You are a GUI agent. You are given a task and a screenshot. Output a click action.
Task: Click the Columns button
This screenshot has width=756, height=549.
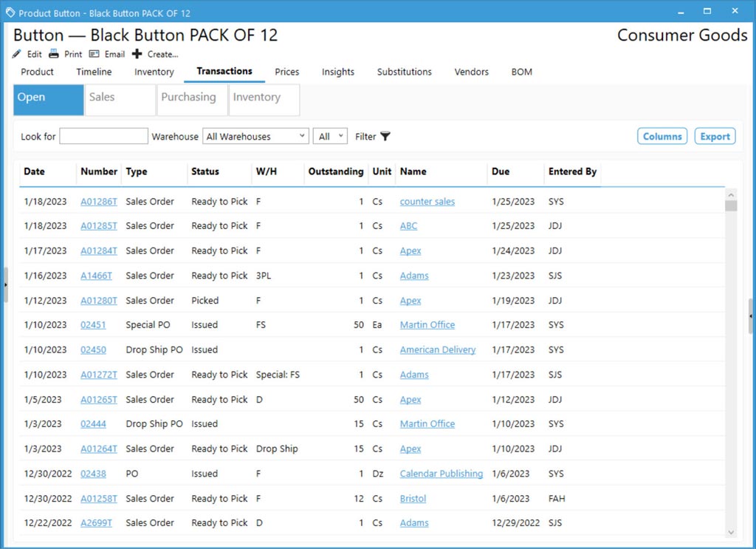tap(661, 136)
